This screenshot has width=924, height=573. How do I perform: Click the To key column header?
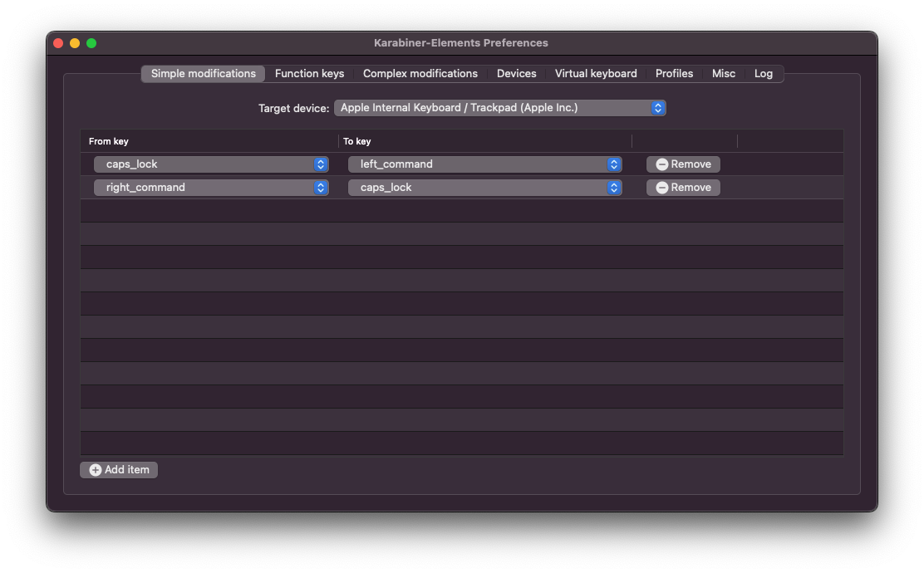(x=484, y=141)
